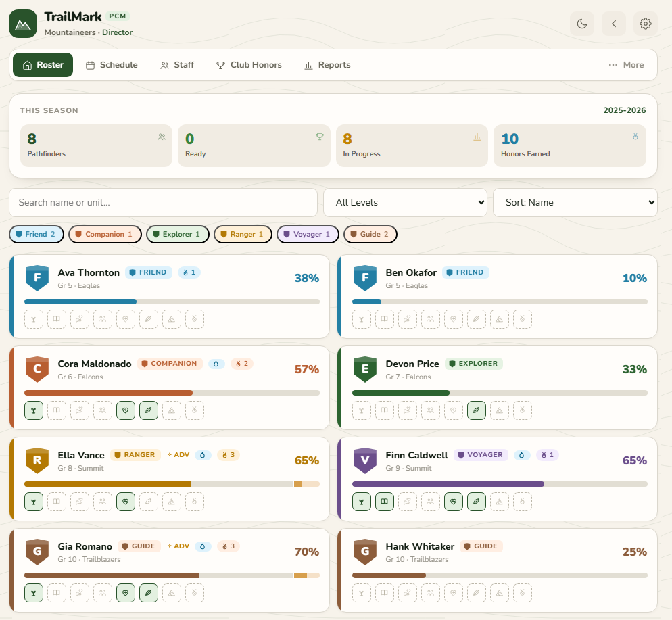
Task: Switch to the Schedule tab
Action: coord(112,65)
